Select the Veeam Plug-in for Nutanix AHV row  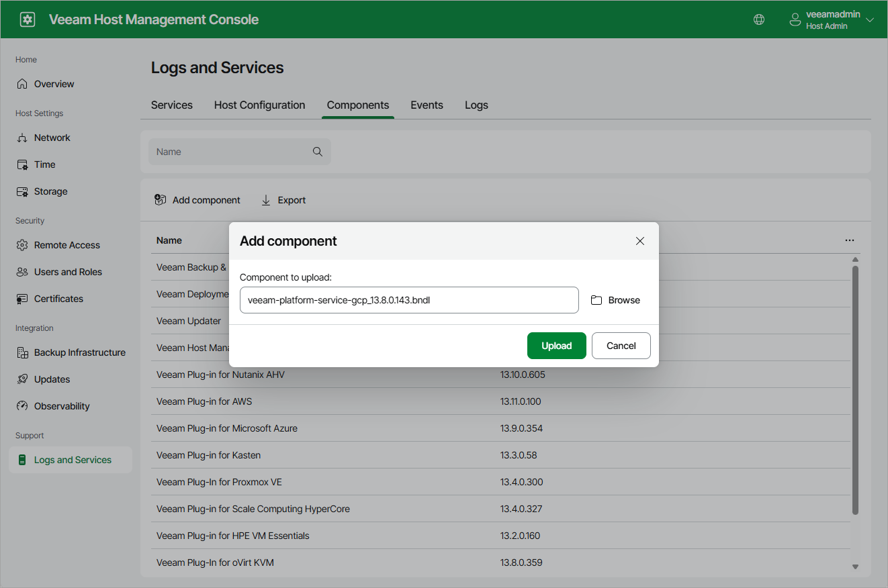click(x=500, y=375)
